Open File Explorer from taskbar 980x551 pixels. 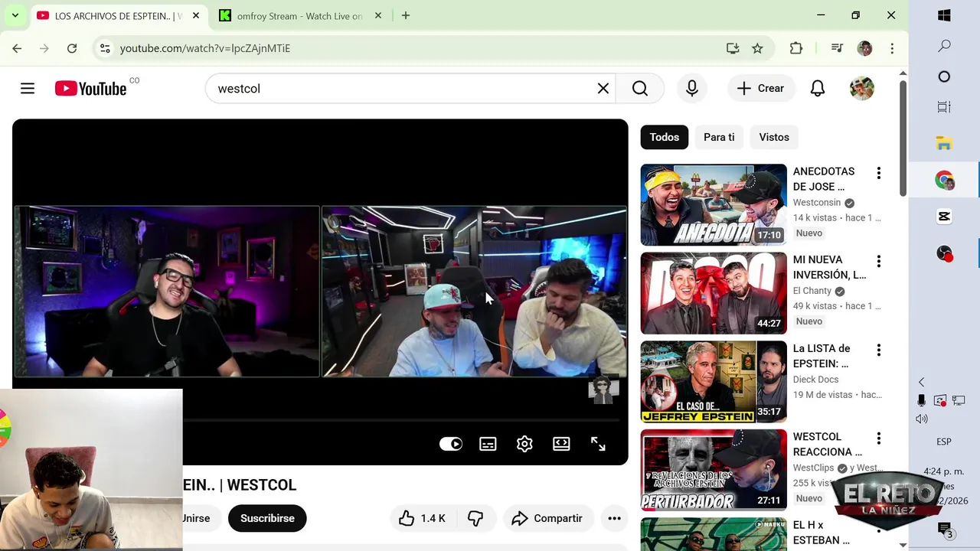(x=944, y=143)
